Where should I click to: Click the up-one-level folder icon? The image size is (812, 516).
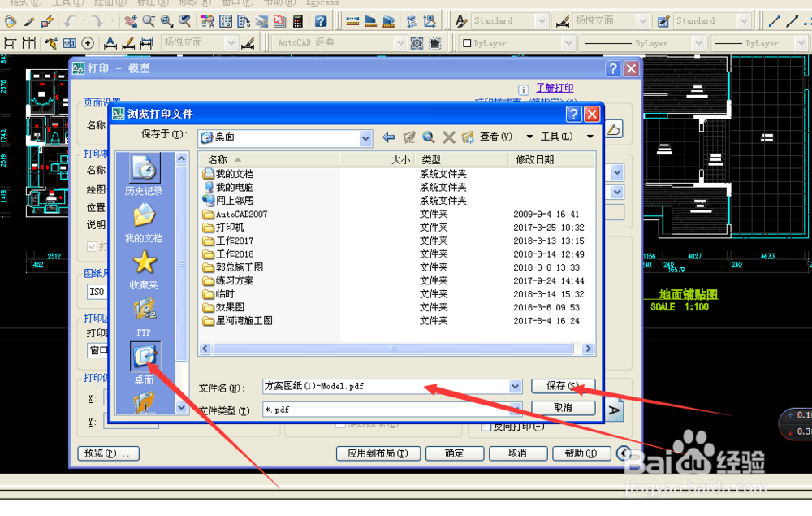coord(408,137)
